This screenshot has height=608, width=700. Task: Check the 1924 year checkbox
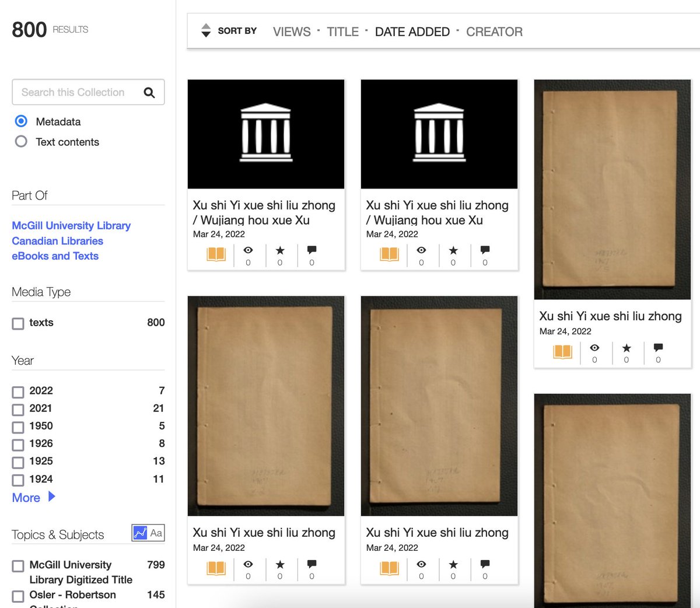click(18, 480)
